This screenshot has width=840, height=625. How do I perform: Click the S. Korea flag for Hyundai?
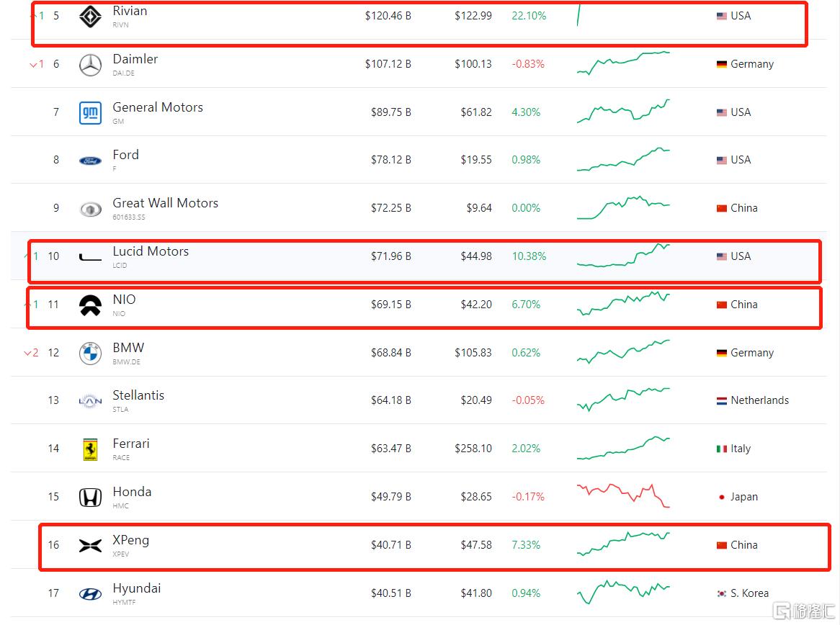pos(721,593)
